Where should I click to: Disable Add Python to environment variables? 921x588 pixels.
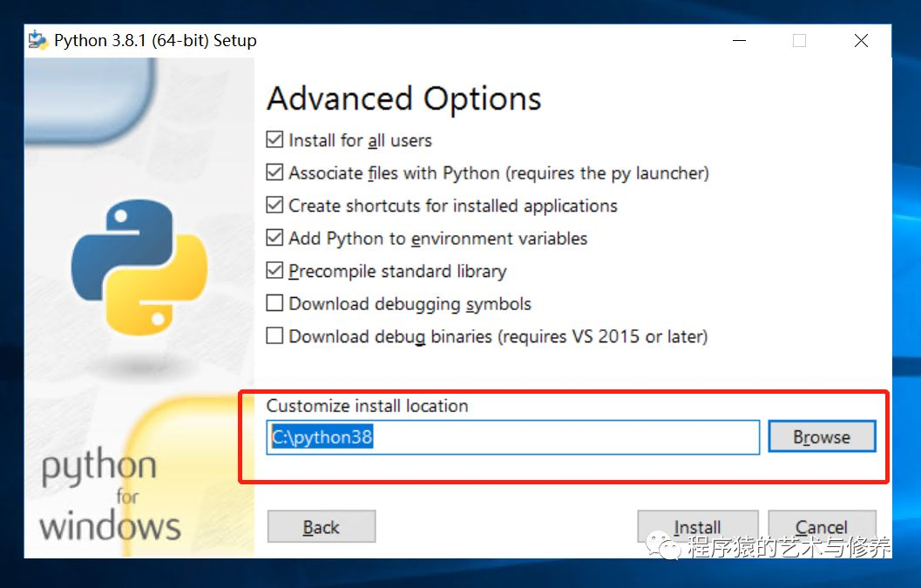[x=274, y=238]
